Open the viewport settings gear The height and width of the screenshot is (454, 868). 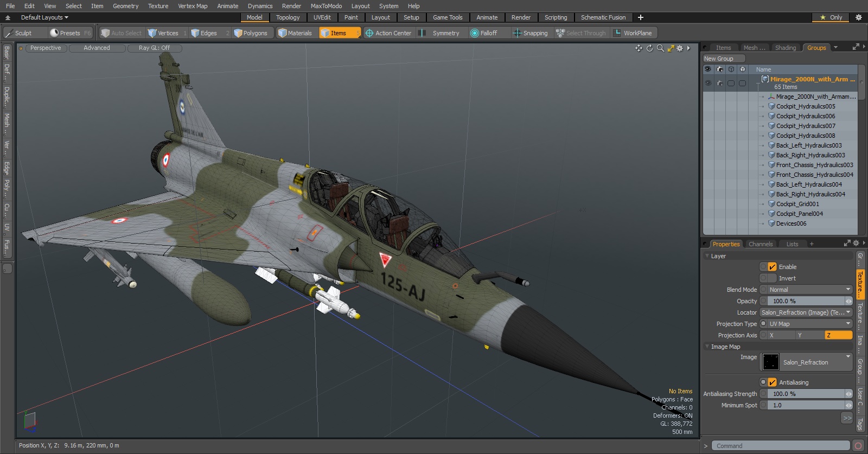pyautogui.click(x=680, y=48)
